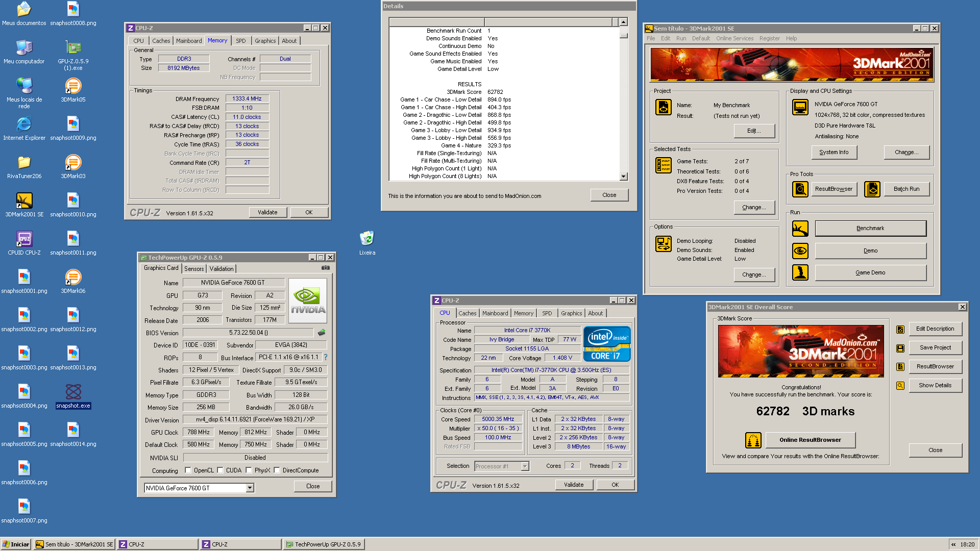Viewport: 980px width, 551px height.
Task: Click the Details list scrollbar down arrow
Action: [623, 177]
